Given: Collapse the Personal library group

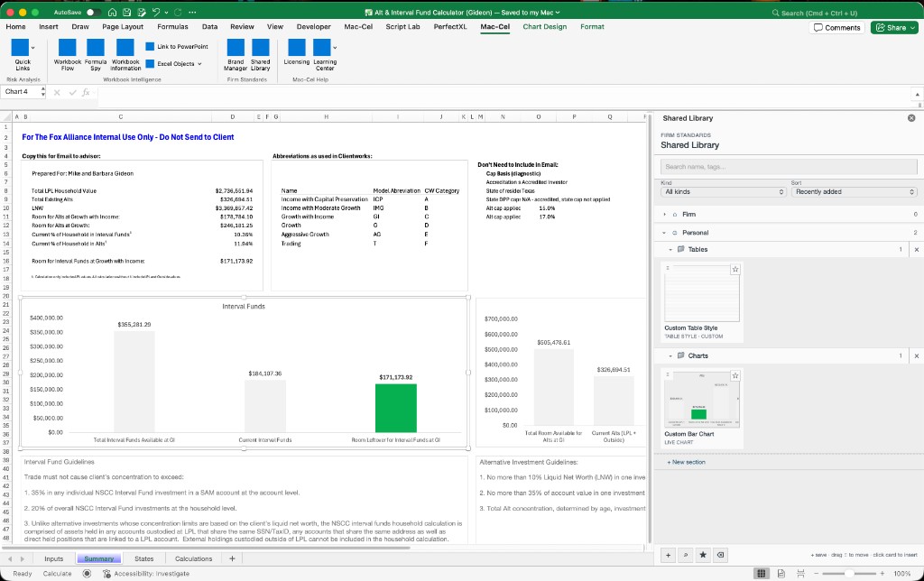Looking at the screenshot, I should tap(664, 233).
